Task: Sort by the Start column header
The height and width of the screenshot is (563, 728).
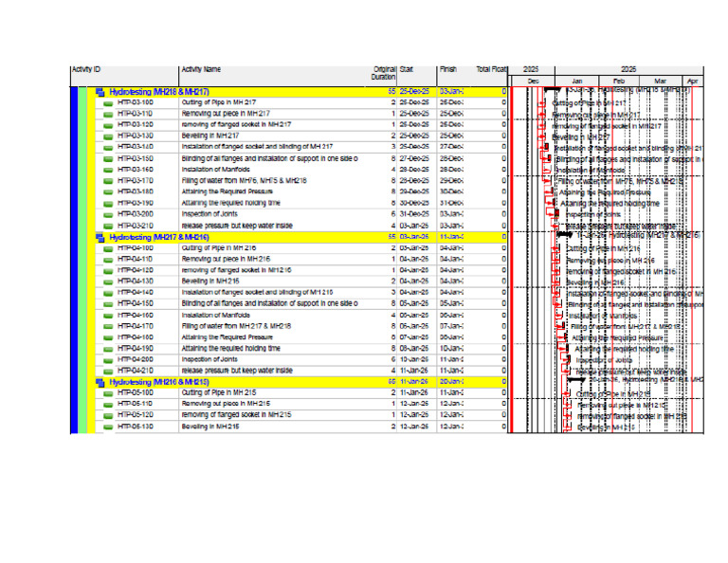Action: (x=416, y=76)
